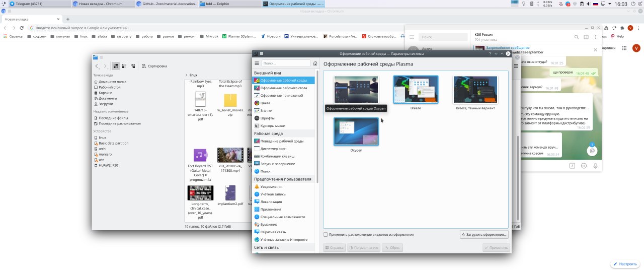644x272 pixels.
Task: Switch Dolphin to details tree view
Action: pos(133,66)
